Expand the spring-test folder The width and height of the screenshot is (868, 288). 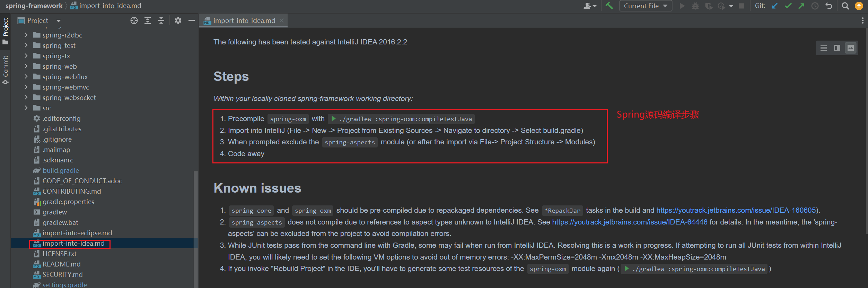pyautogui.click(x=26, y=45)
